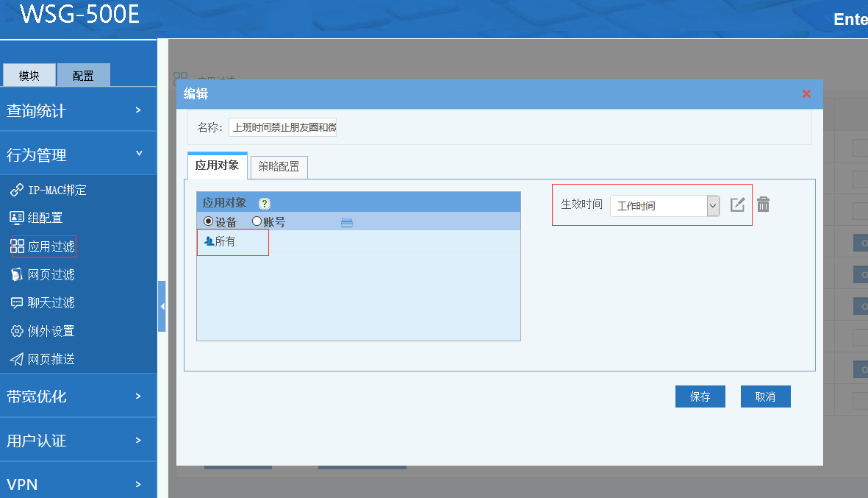Click the 保存 button
Image resolution: width=868 pixels, height=498 pixels.
point(700,396)
